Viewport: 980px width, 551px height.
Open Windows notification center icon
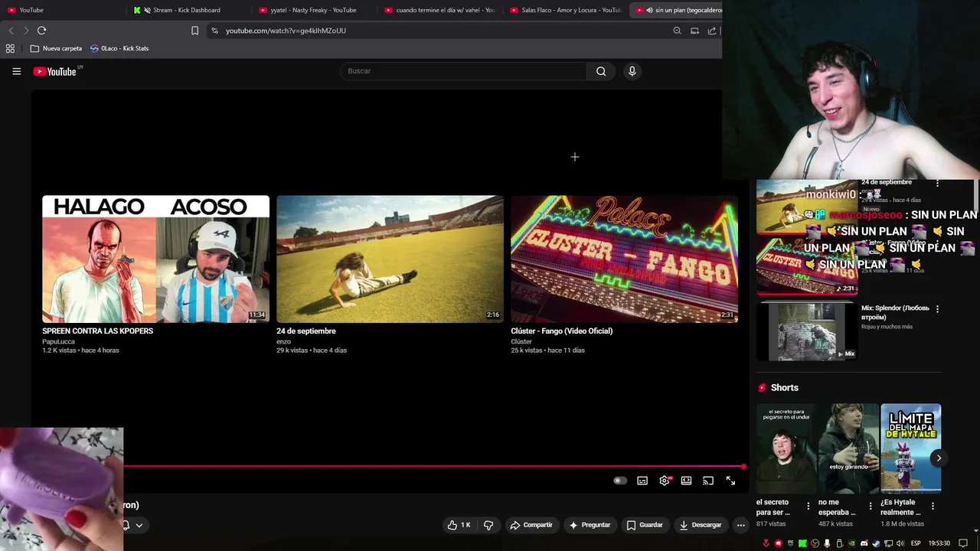coord(963,543)
